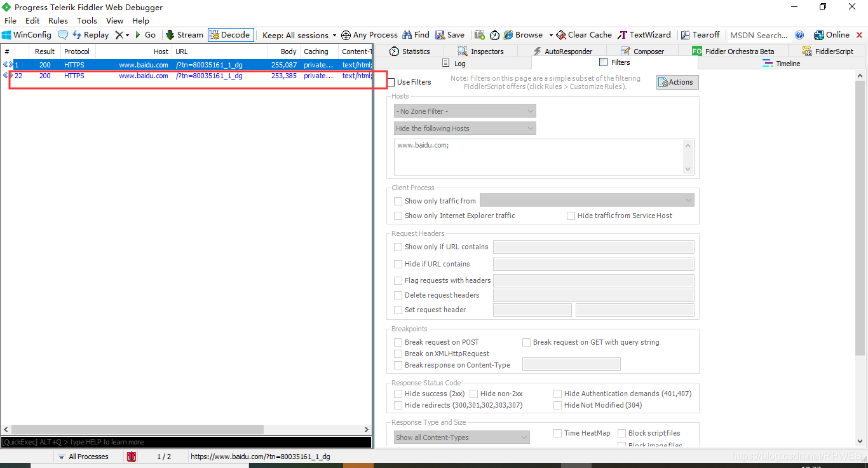The width and height of the screenshot is (868, 468).
Task: Open the Log tab
Action: [454, 64]
